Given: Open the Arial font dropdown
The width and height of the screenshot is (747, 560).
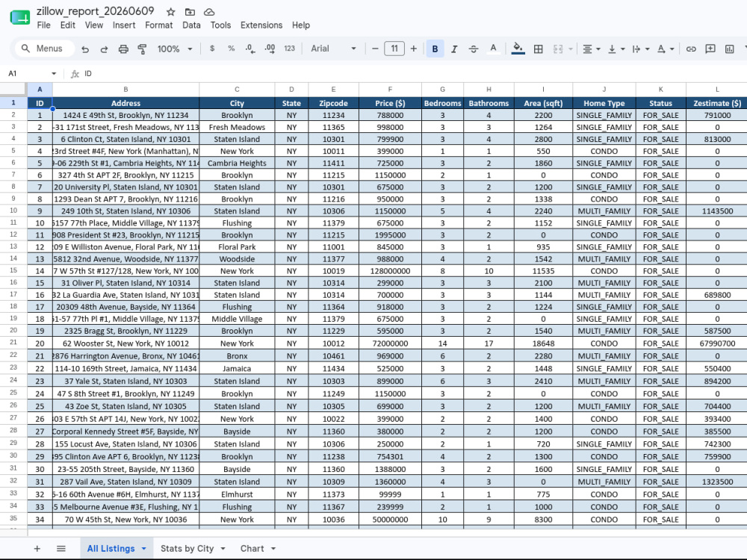Looking at the screenshot, I should click(333, 49).
